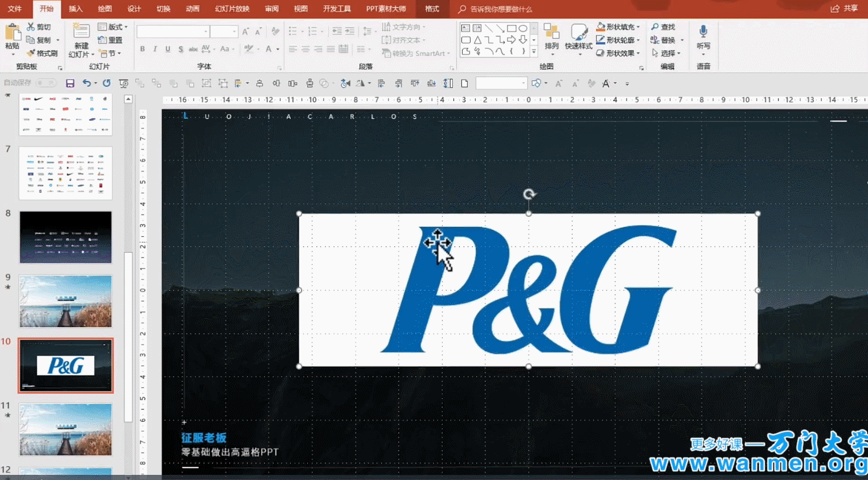Click the slide panel vertical scrollbar thumb
Screen dimensions: 868x480
click(128, 337)
